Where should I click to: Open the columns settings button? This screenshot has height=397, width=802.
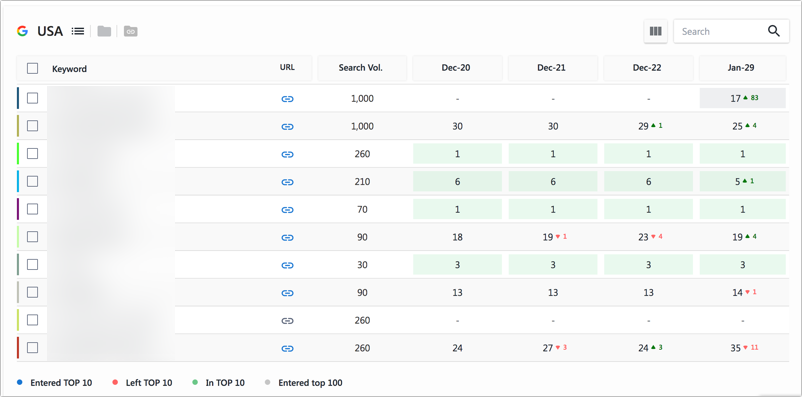[x=655, y=31]
